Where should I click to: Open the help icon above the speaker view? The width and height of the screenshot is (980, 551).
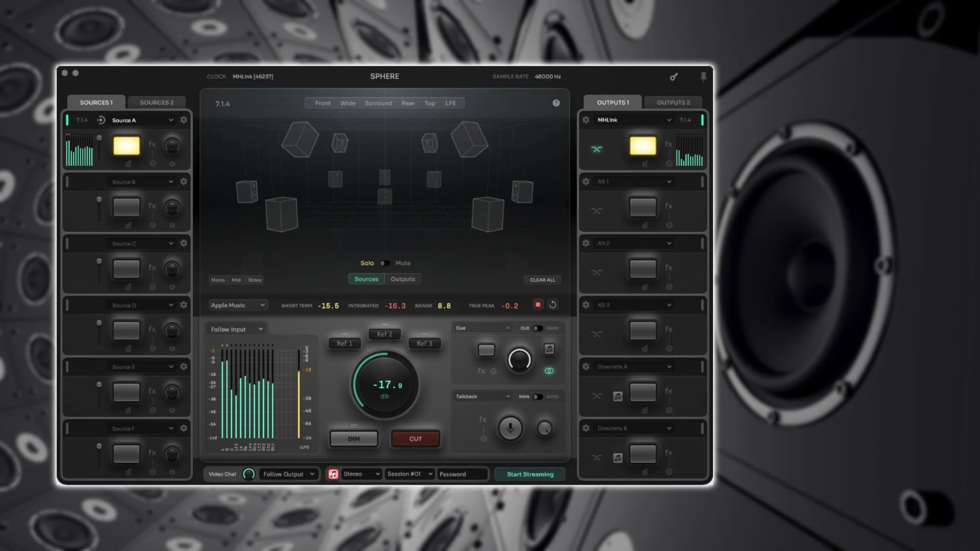556,103
